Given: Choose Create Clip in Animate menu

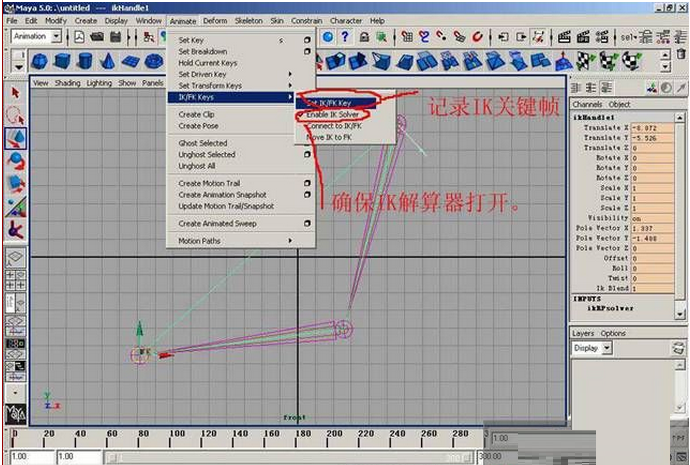Looking at the screenshot, I should coord(196,114).
